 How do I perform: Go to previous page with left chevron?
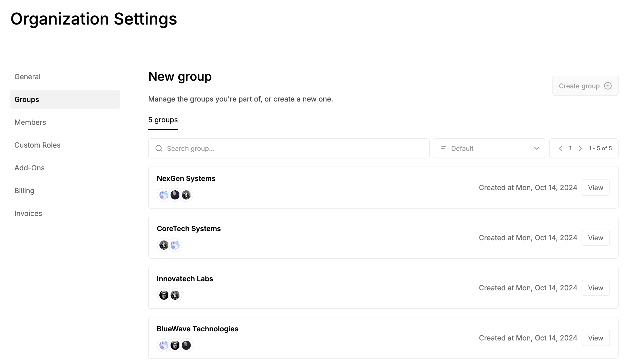[x=561, y=148]
